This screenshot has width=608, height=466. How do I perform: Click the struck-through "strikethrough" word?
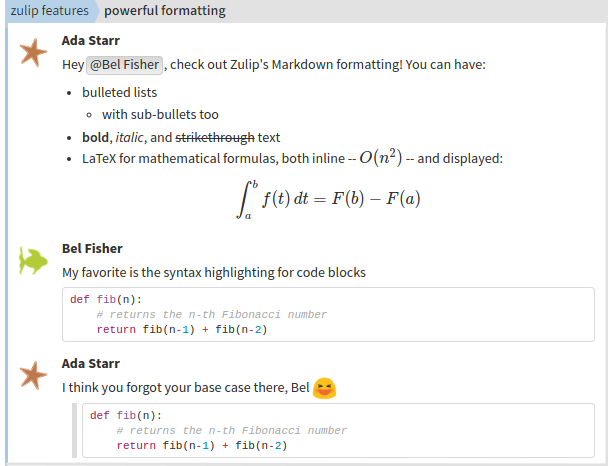(214, 137)
